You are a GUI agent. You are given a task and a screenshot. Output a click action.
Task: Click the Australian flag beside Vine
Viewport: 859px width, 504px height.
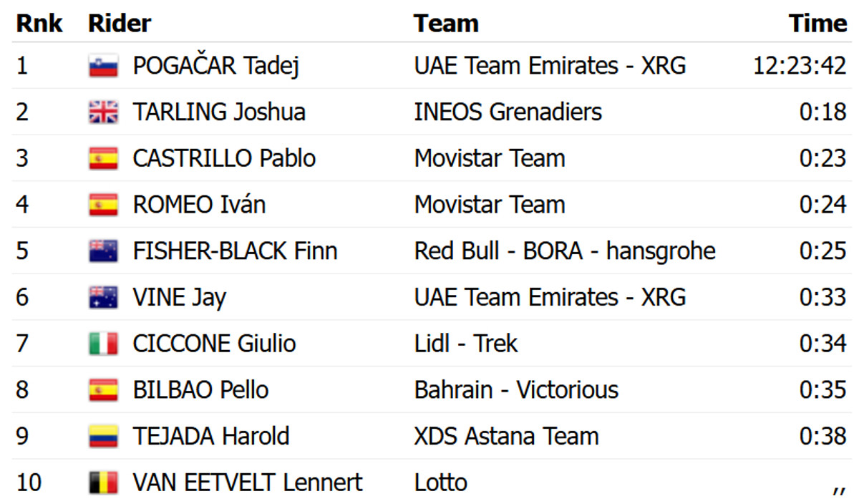point(103,298)
